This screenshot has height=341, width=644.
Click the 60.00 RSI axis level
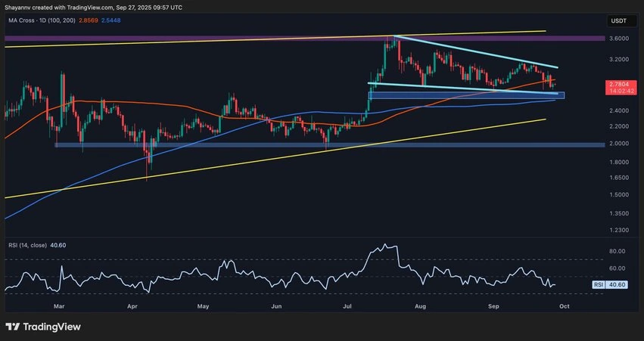(x=618, y=268)
